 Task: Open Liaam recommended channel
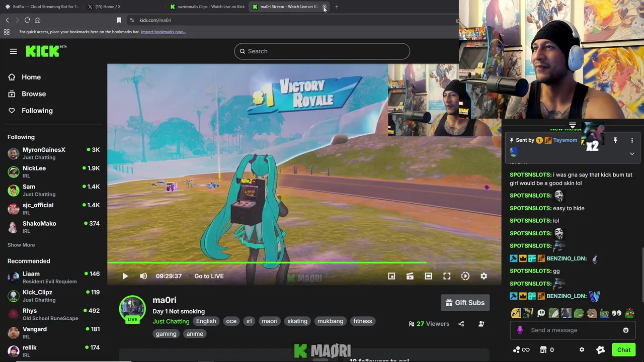[x=54, y=277]
